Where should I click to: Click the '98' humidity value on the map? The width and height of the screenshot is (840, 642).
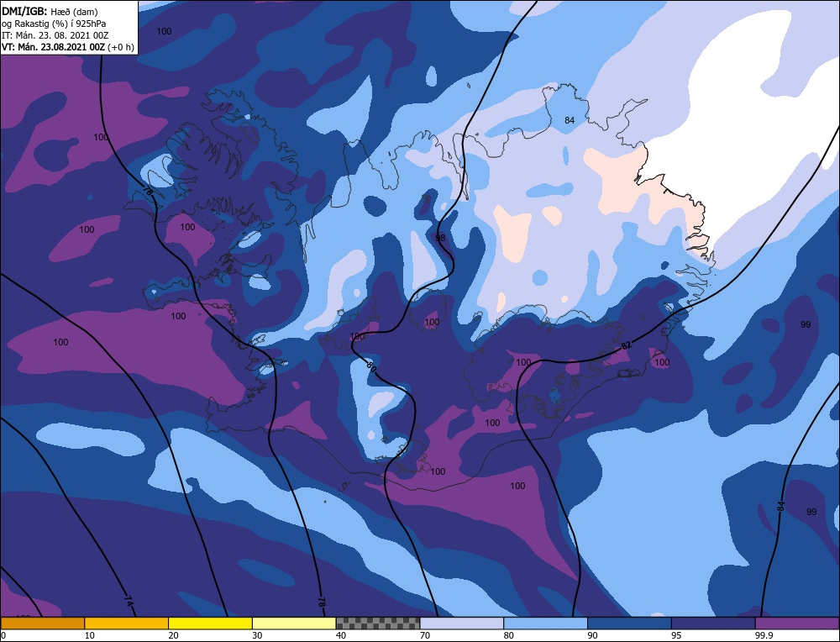440,238
